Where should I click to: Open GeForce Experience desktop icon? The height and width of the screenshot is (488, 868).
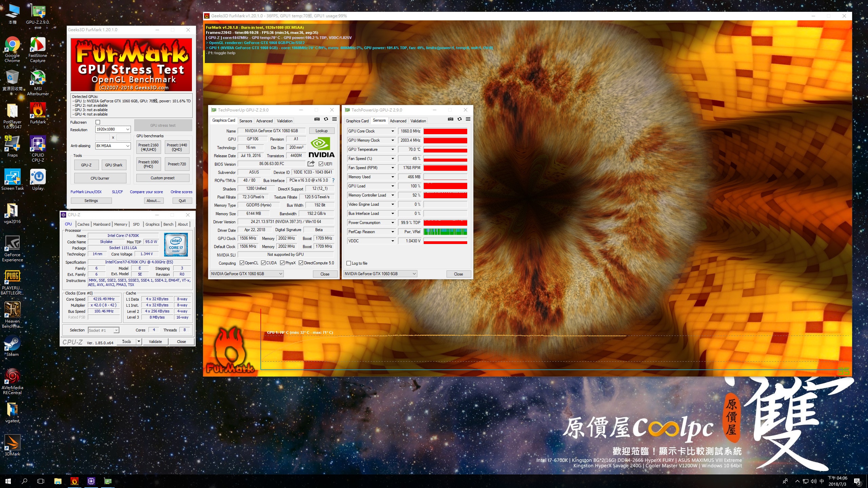tap(12, 249)
